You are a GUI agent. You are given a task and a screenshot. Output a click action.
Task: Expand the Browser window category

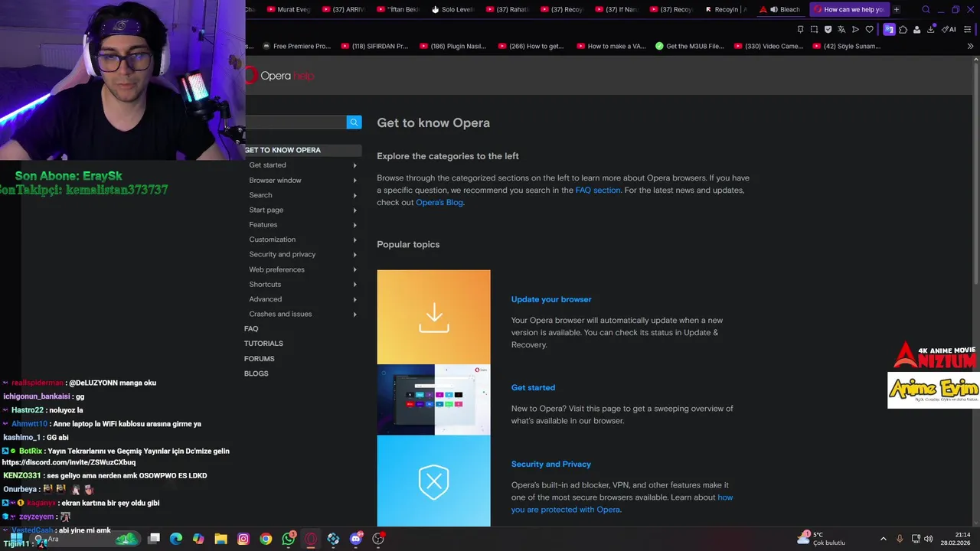tap(302, 181)
